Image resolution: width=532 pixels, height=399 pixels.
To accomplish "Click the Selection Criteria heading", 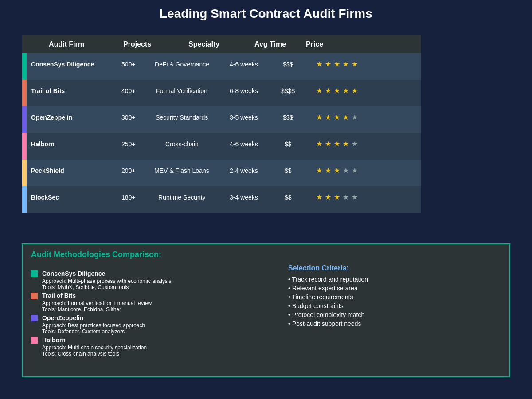I will point(318,268).
